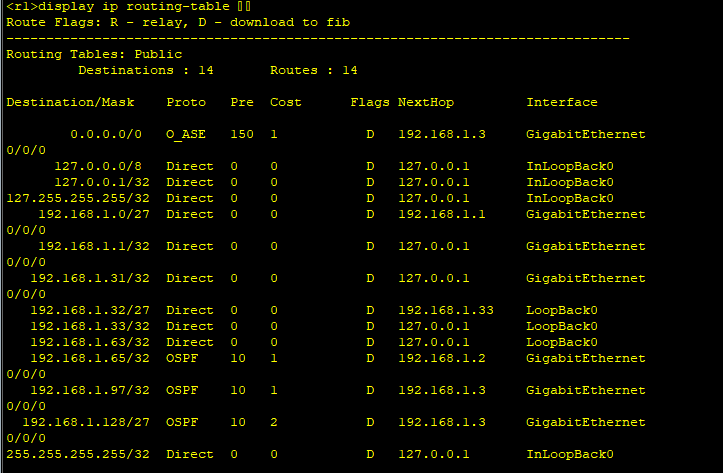Click the 'Interface' column header

point(562,102)
